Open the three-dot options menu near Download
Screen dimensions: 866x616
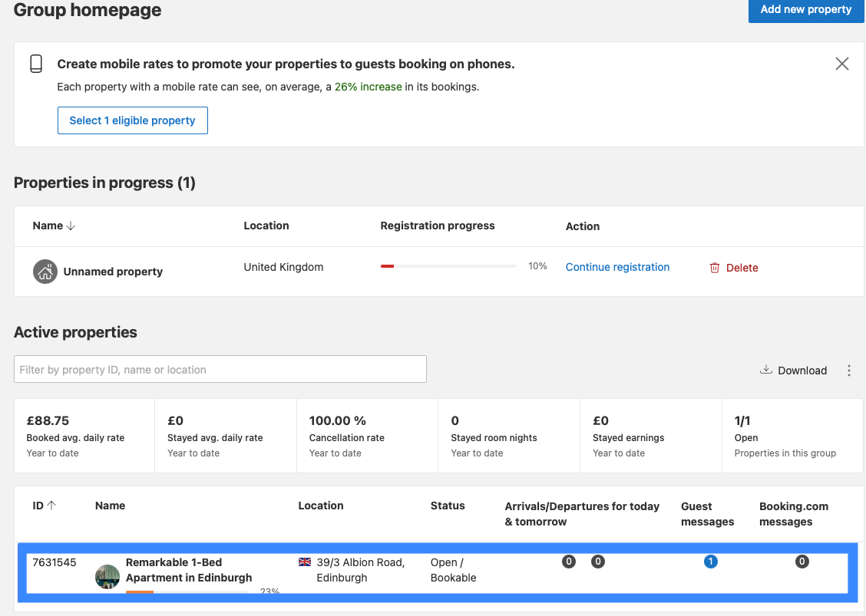point(849,370)
